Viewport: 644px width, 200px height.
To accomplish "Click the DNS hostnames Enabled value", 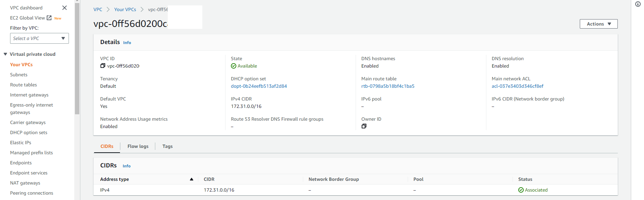I will coord(370,66).
